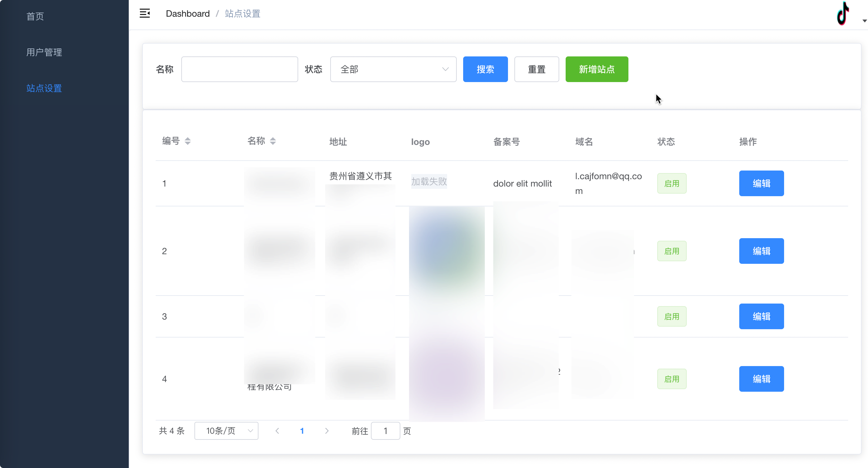
Task: Edit row 3 with 编辑 button
Action: click(x=761, y=316)
